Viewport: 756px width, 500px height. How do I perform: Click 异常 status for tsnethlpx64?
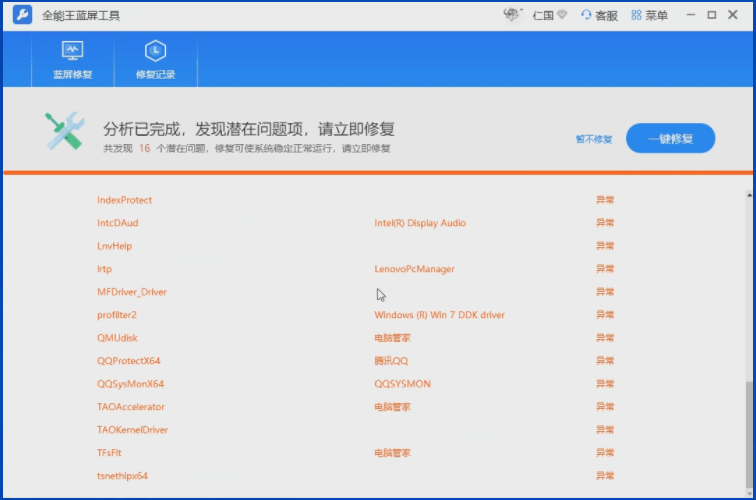tap(605, 476)
